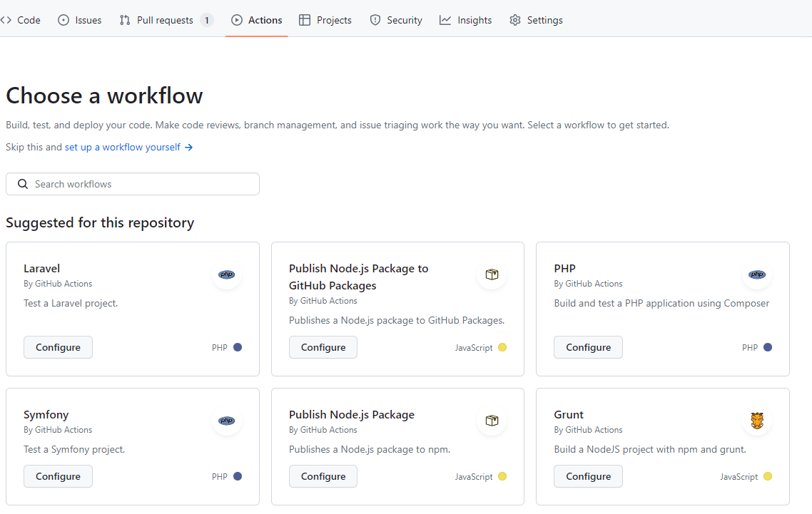Click the magnifier icon in the search box
Screen dimensions: 812x514
click(x=23, y=184)
